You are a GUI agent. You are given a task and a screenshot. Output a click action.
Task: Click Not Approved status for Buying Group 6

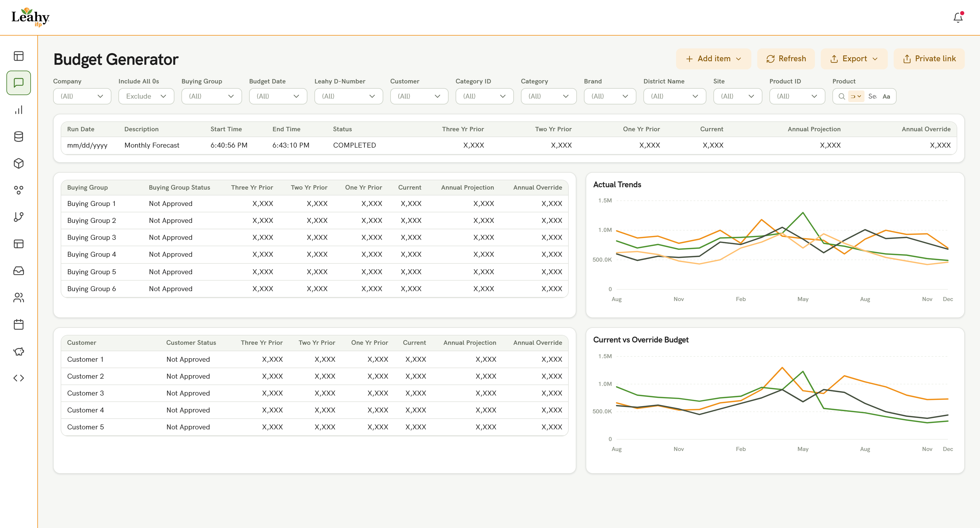click(x=171, y=289)
